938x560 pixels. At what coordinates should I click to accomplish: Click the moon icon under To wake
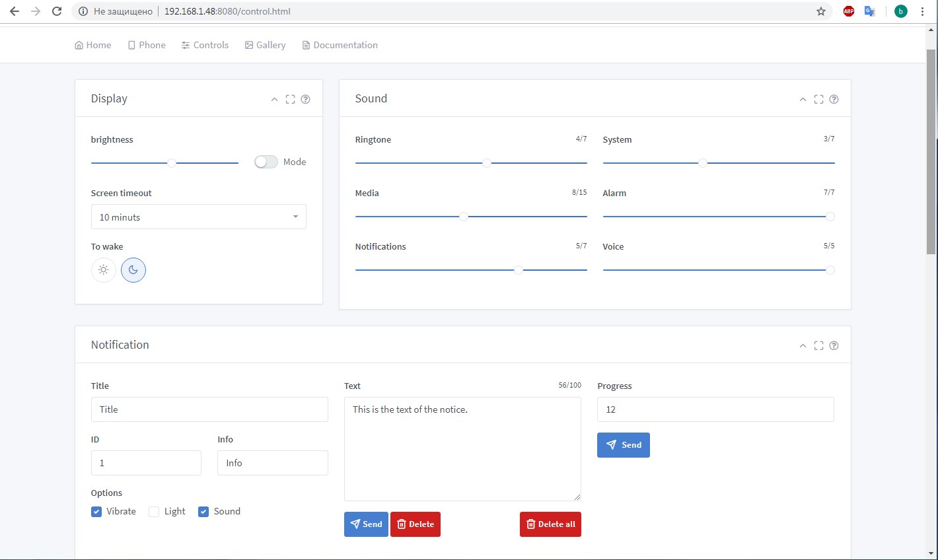133,270
